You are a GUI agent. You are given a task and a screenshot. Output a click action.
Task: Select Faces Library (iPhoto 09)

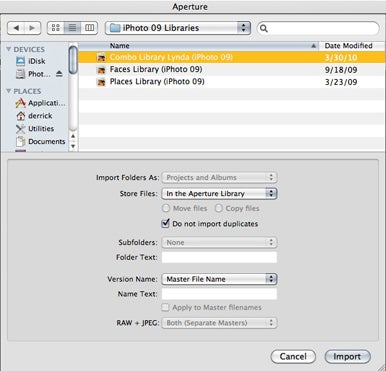[x=232, y=70]
